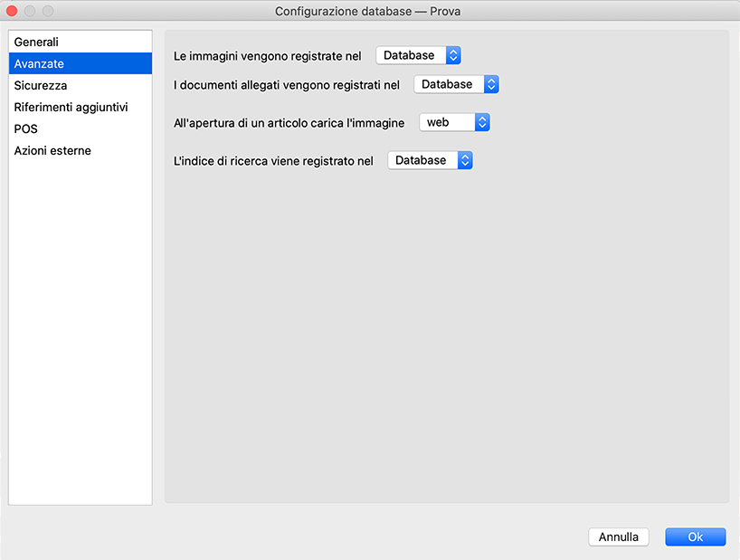Click the 'All'apertura di un articolo' label

tap(289, 123)
